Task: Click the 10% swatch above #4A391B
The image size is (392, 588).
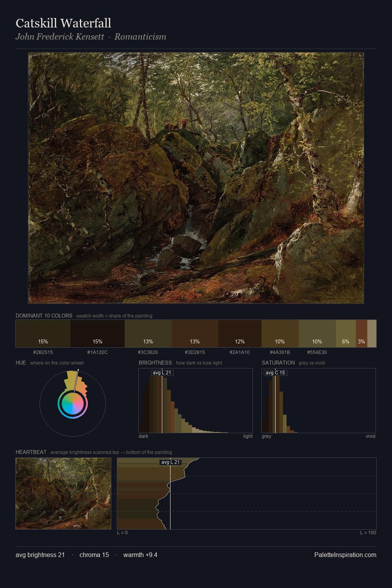Action: (x=280, y=334)
